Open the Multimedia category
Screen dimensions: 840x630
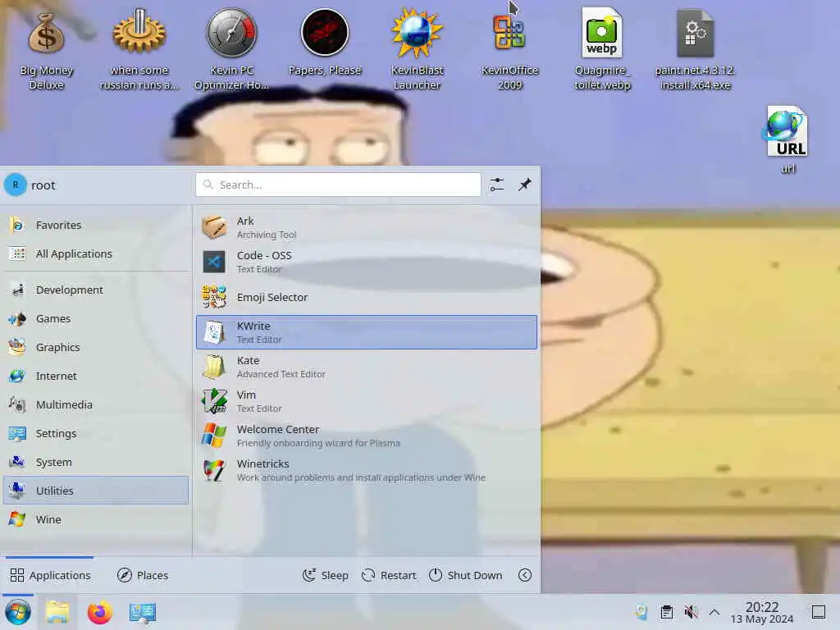click(96, 404)
